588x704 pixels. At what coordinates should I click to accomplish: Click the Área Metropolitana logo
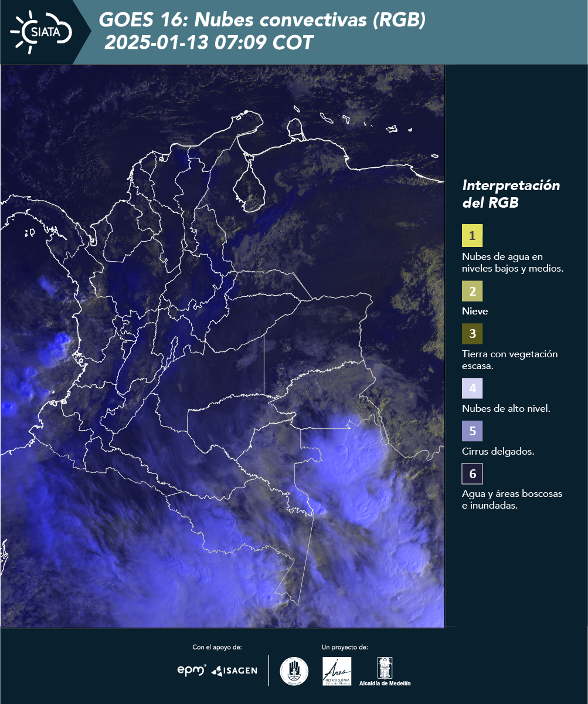pos(337,671)
